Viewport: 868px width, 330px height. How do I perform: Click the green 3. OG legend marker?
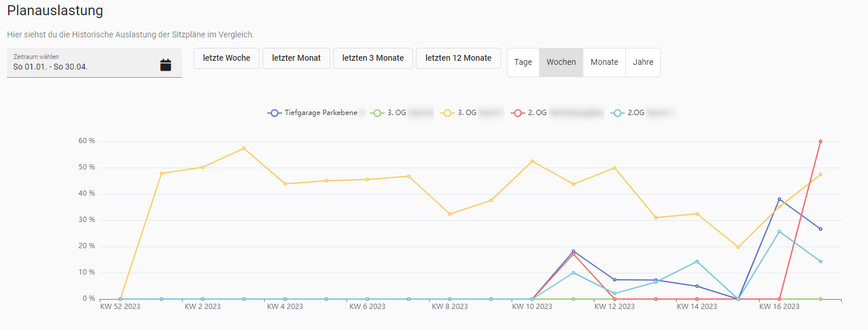377,113
